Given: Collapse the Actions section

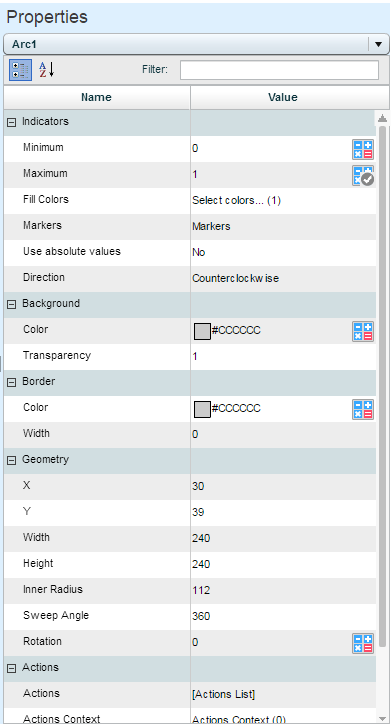Looking at the screenshot, I should [12, 669].
